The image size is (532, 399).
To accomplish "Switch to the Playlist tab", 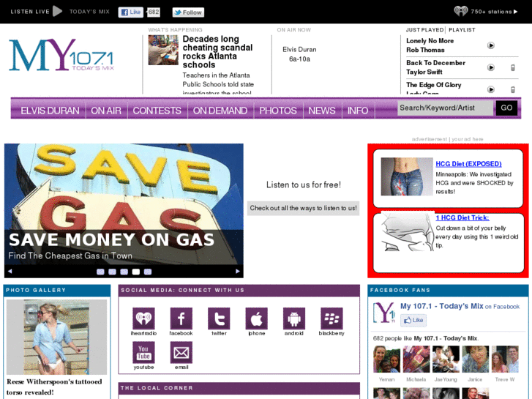I will pos(462,30).
